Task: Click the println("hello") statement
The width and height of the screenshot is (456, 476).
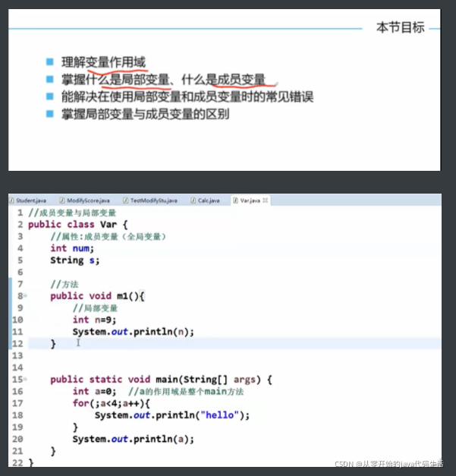Action: (172, 415)
